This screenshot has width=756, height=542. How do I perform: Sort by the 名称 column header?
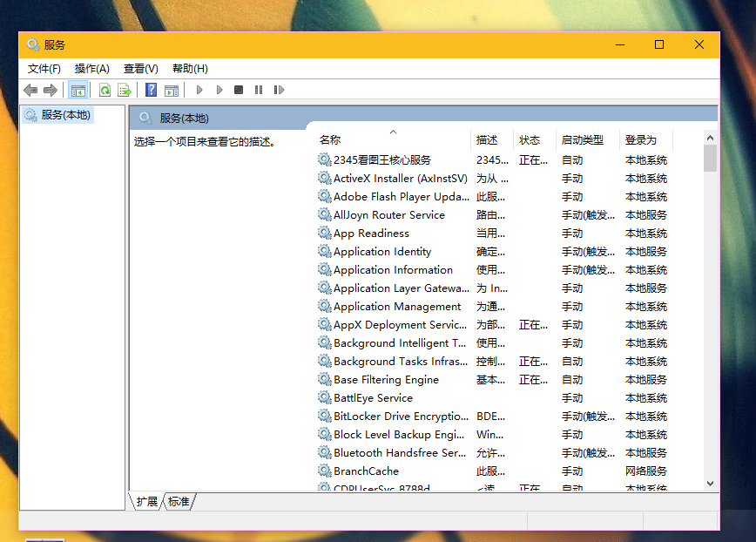click(x=394, y=139)
